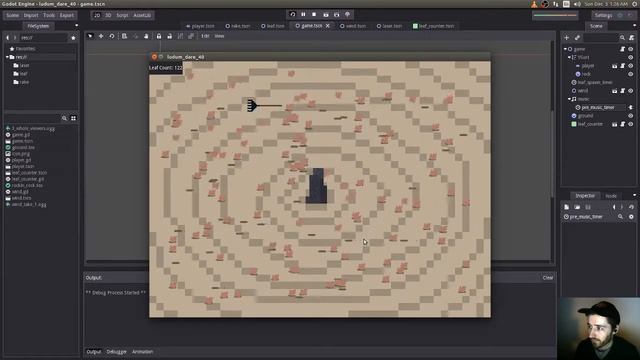Click signal connection icon on pre_music_timer
Viewport: 640px width, 360px height.
pyautogui.click(x=631, y=107)
